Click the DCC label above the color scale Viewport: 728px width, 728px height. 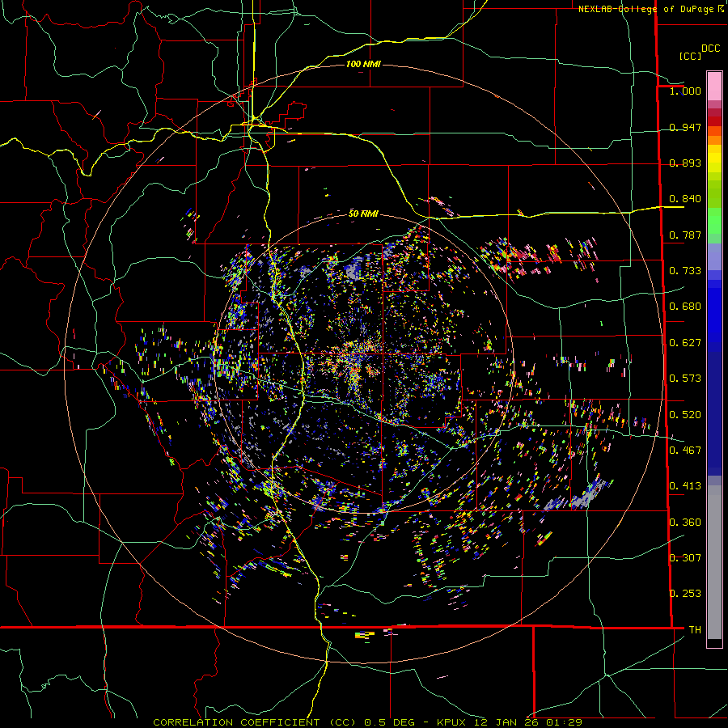point(711,49)
